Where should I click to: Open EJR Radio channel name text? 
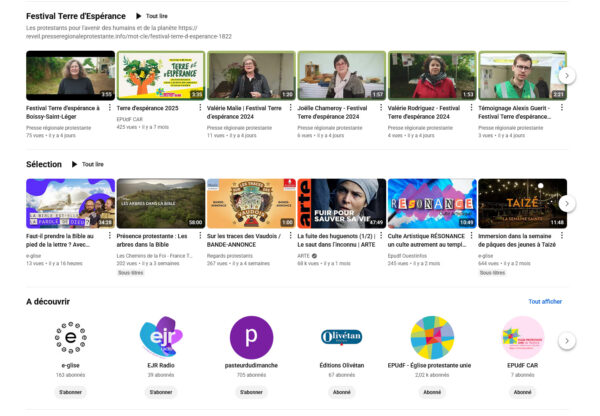point(161,365)
